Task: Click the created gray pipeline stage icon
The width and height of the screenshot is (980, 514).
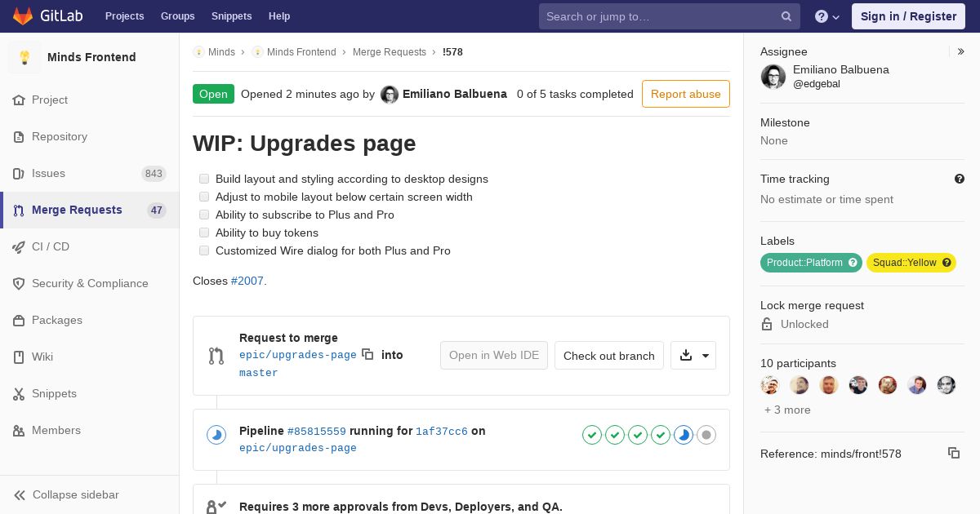Action: [706, 435]
